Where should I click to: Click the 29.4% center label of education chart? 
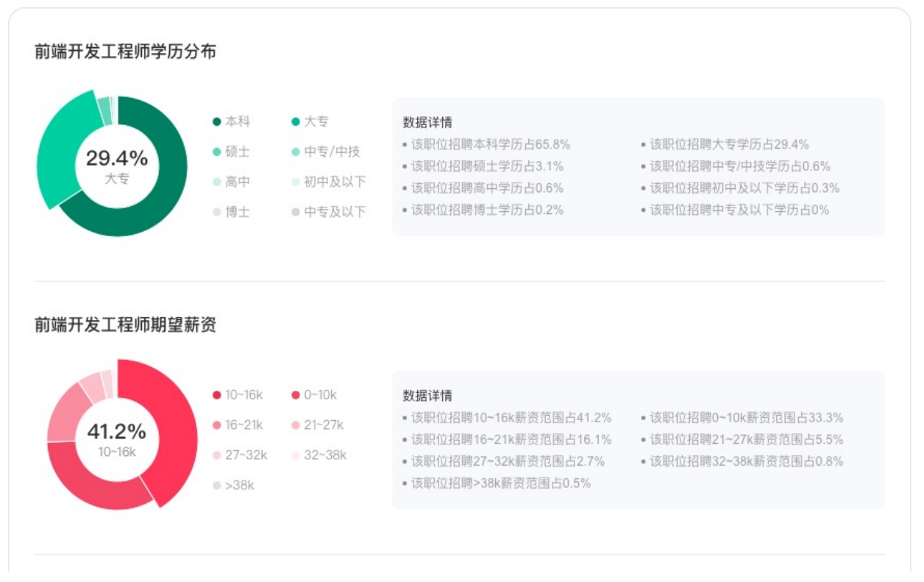tap(116, 158)
